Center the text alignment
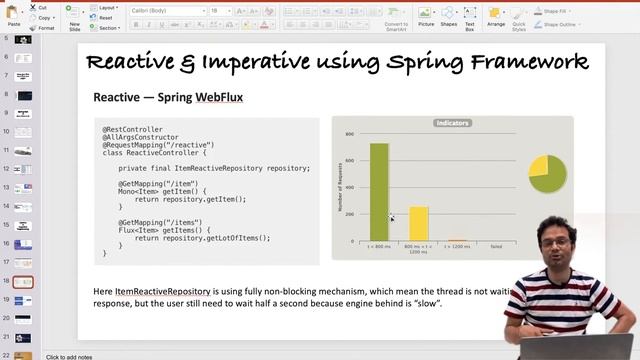This screenshot has width=640, height=360. point(303,25)
